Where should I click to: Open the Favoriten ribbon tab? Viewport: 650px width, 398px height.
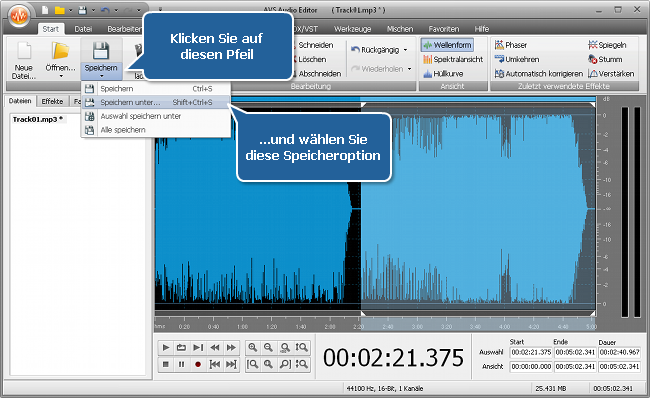444,29
